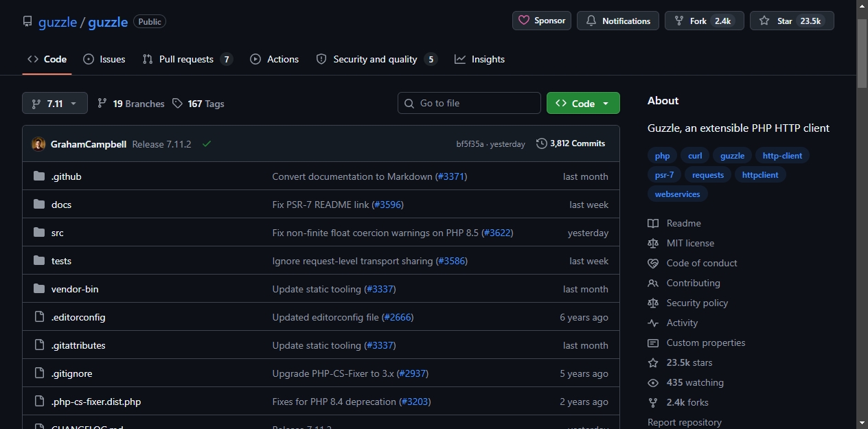Click the history clock icon by Commits
This screenshot has height=429, width=868.
pos(542,143)
